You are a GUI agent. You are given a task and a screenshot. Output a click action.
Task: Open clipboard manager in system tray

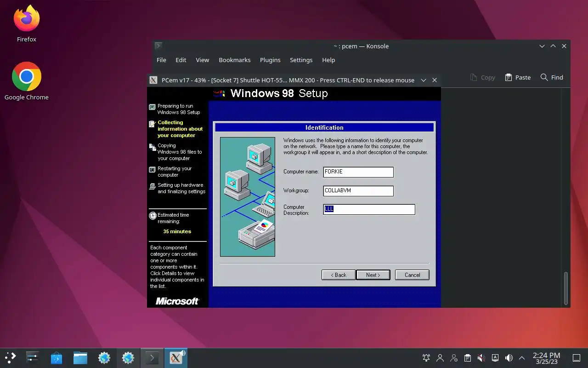point(468,358)
